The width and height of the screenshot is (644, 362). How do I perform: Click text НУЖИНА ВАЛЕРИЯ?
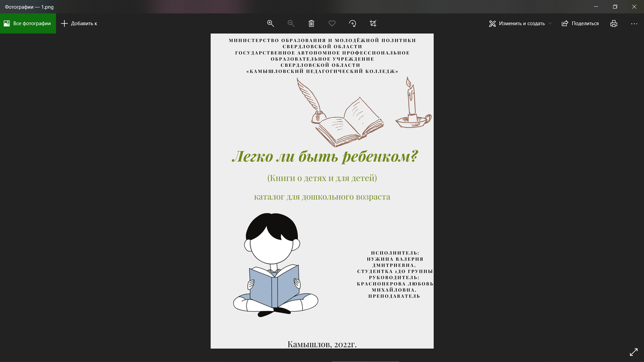click(395, 258)
